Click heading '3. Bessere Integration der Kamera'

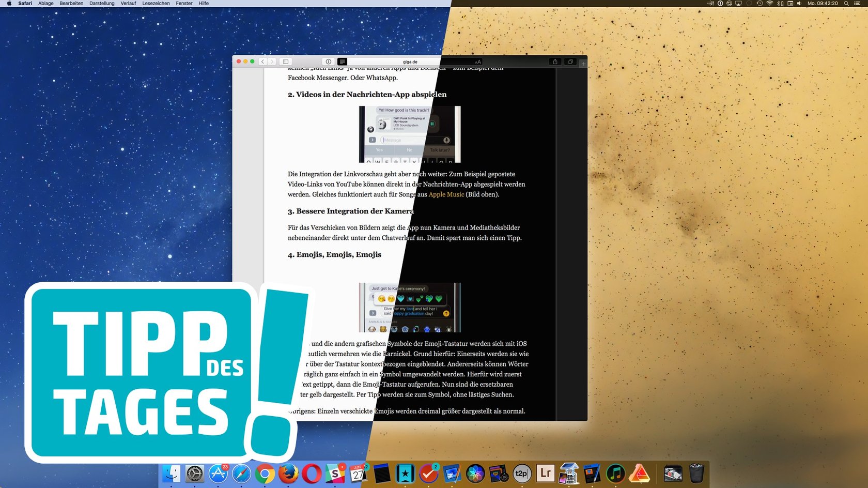point(351,211)
